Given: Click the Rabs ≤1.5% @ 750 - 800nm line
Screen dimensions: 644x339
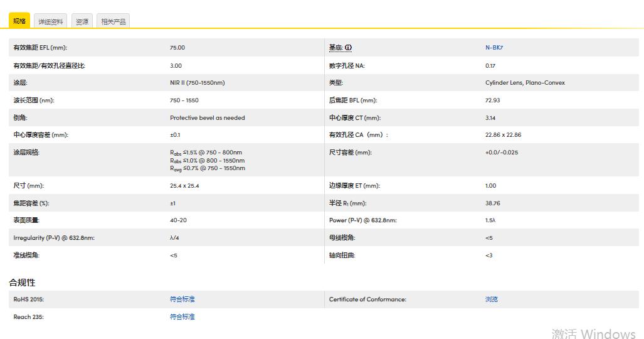Looking at the screenshot, I should click(x=206, y=153).
